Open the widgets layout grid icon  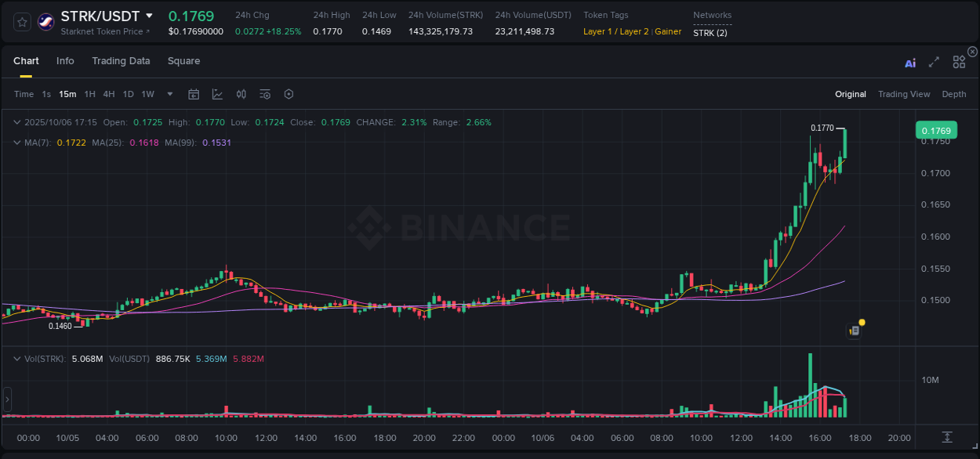pos(959,62)
